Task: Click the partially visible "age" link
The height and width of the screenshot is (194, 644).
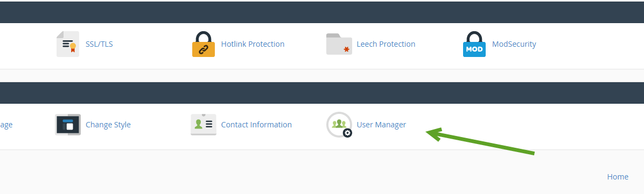Action: [x=6, y=125]
